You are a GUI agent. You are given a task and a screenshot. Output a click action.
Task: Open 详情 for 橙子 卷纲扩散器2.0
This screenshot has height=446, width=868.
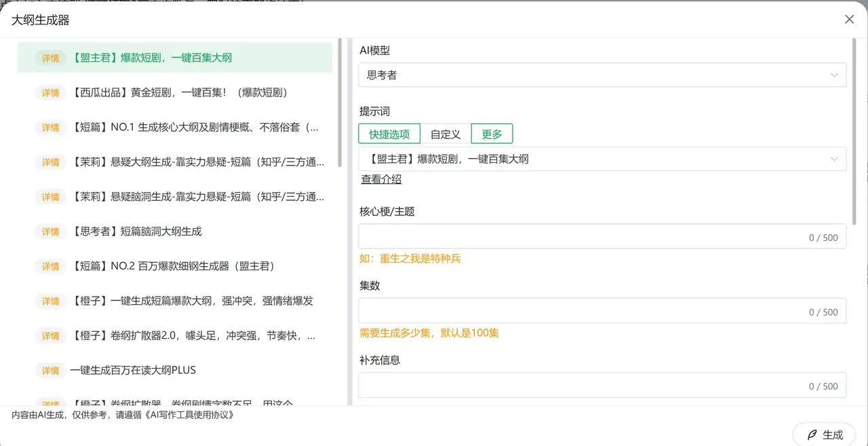(51, 336)
